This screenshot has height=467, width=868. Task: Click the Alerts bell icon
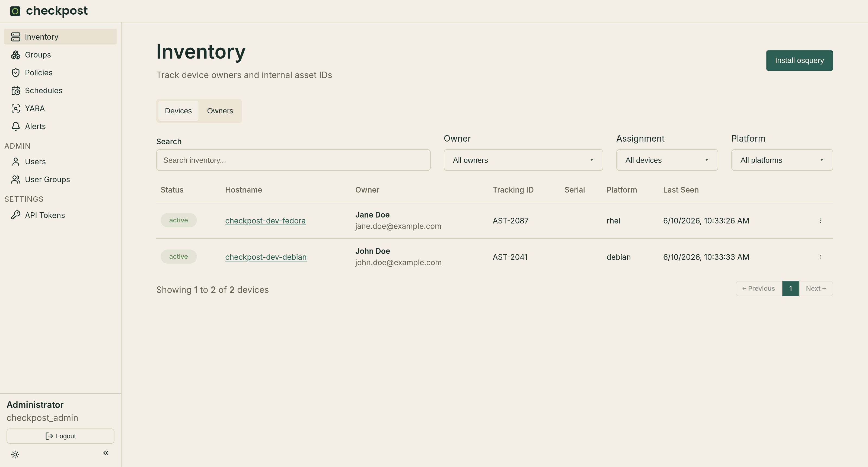click(15, 126)
